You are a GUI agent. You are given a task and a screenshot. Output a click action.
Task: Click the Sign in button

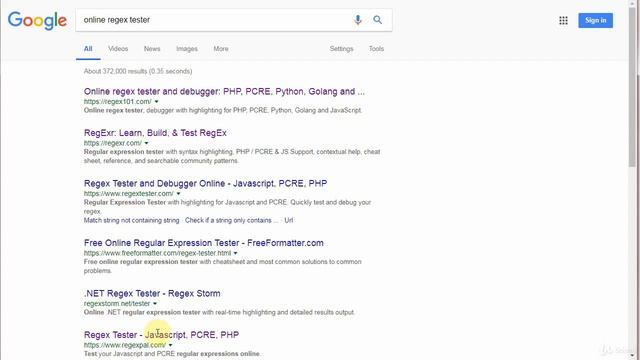point(596,20)
